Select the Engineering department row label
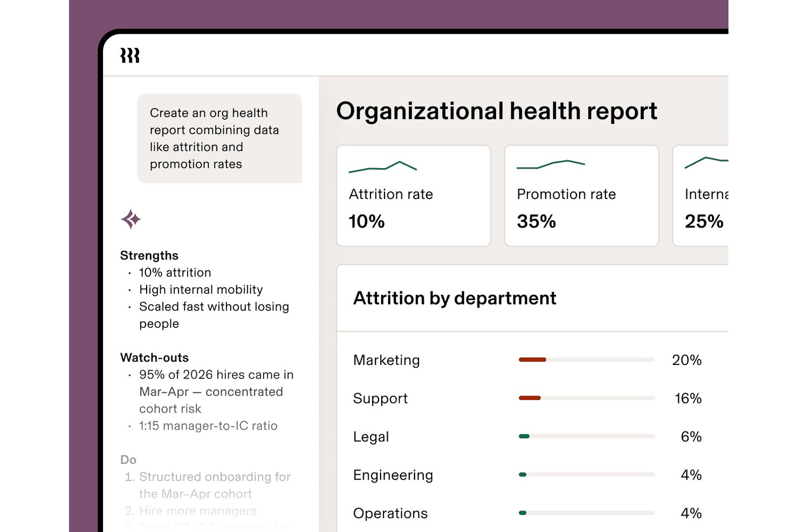 click(393, 475)
